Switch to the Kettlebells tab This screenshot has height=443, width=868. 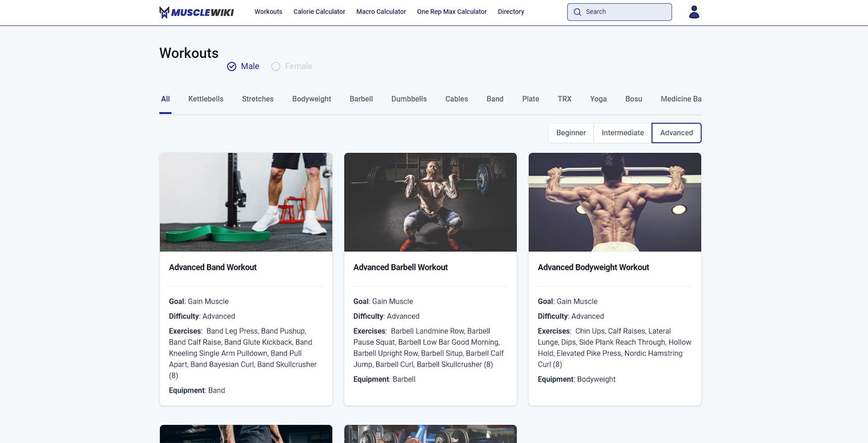click(206, 99)
